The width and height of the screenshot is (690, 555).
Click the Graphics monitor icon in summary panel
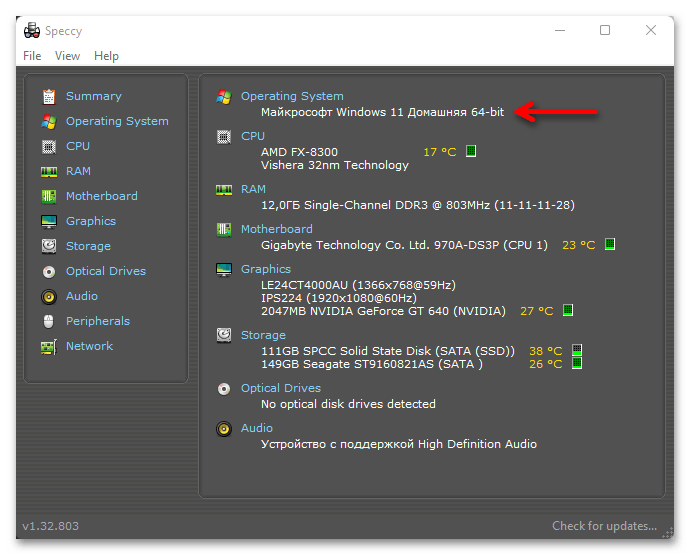pos(224,269)
